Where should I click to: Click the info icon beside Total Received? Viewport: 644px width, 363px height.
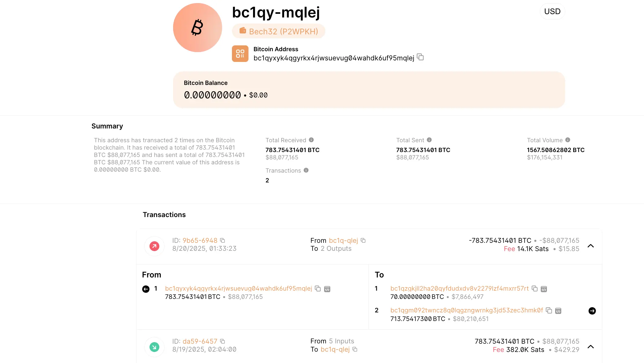[x=311, y=140]
